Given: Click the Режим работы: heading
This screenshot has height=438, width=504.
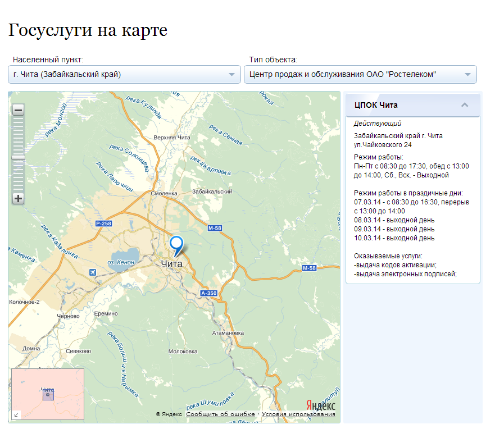Looking at the screenshot, I should point(378,157).
